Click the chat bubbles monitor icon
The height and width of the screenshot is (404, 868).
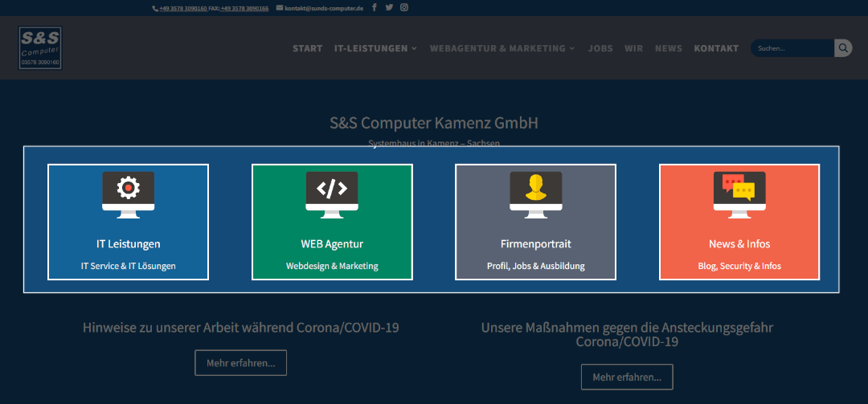[x=739, y=195]
